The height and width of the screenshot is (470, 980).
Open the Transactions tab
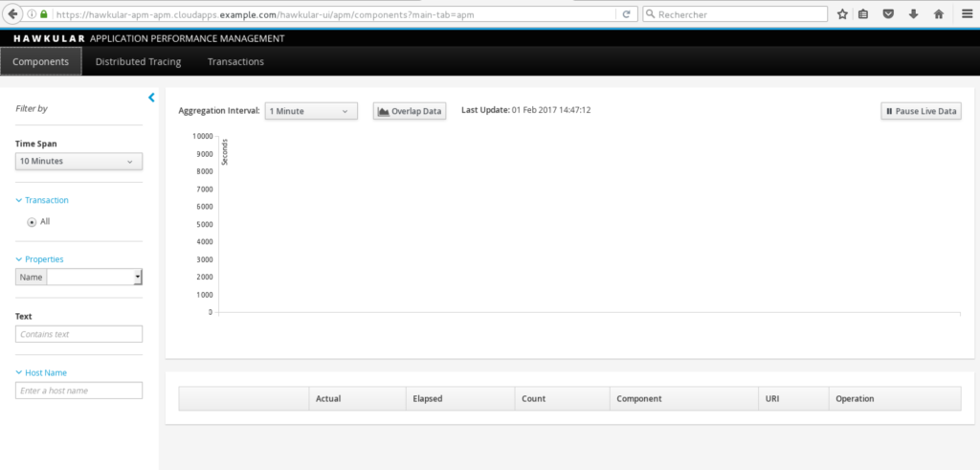click(235, 61)
